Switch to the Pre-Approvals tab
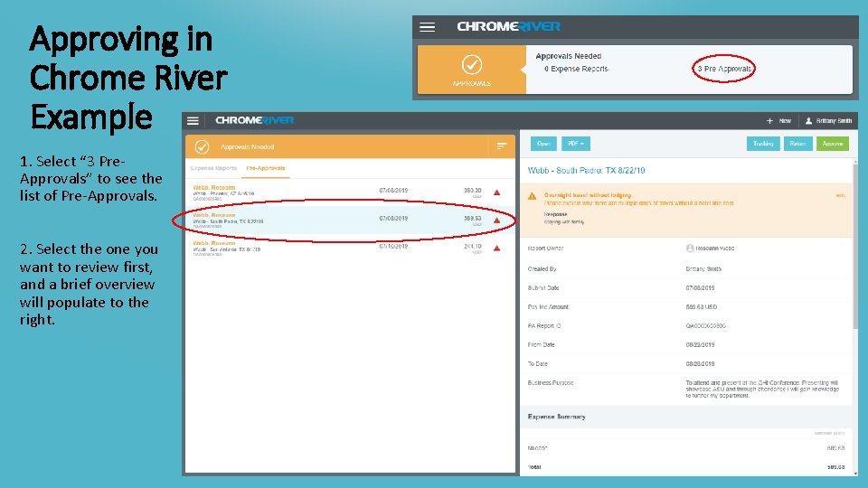Screen dimensions: 868x488 coord(266,168)
